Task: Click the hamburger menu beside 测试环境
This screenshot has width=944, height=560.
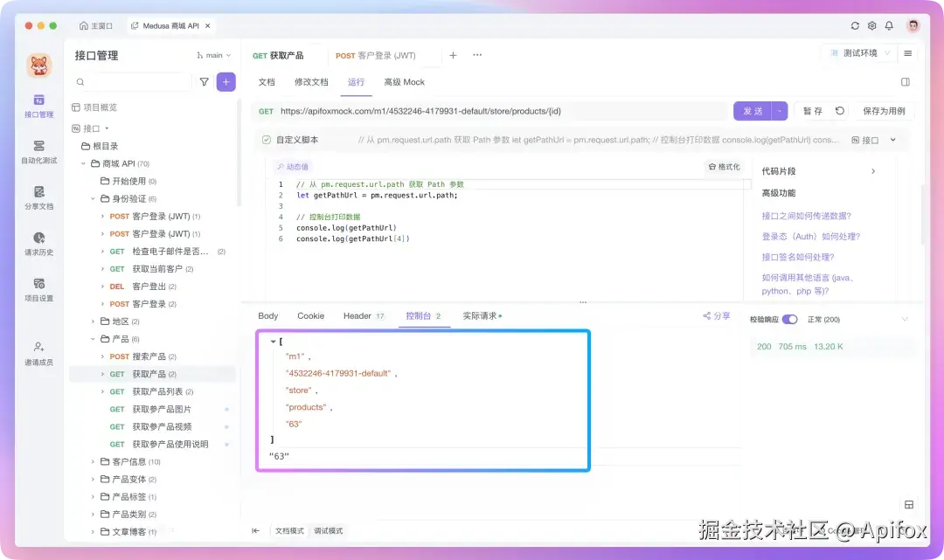Action: click(x=908, y=53)
